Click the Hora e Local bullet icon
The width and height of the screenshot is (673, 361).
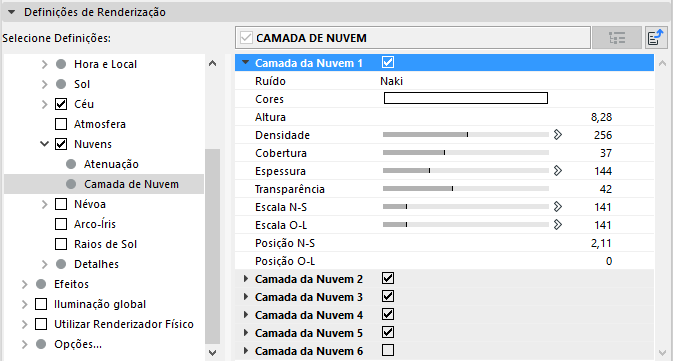61,64
